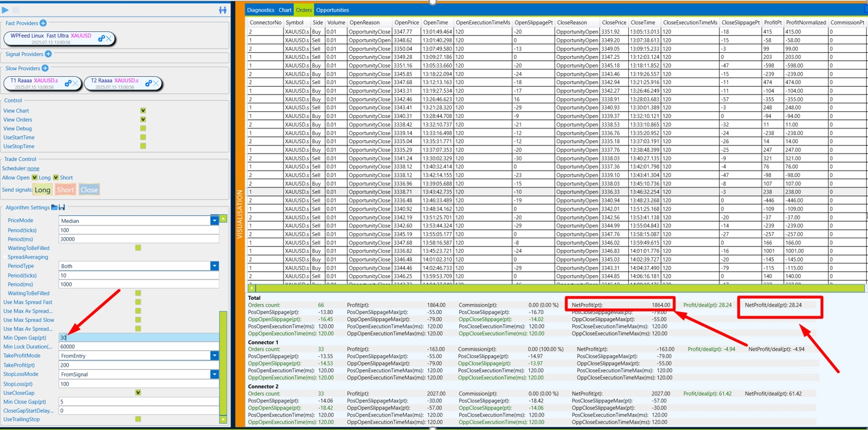Edit the StopLoss(pt) value field

pos(139,384)
